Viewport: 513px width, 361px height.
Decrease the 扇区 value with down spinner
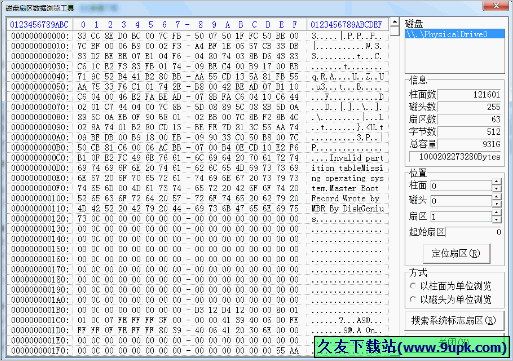(x=497, y=219)
